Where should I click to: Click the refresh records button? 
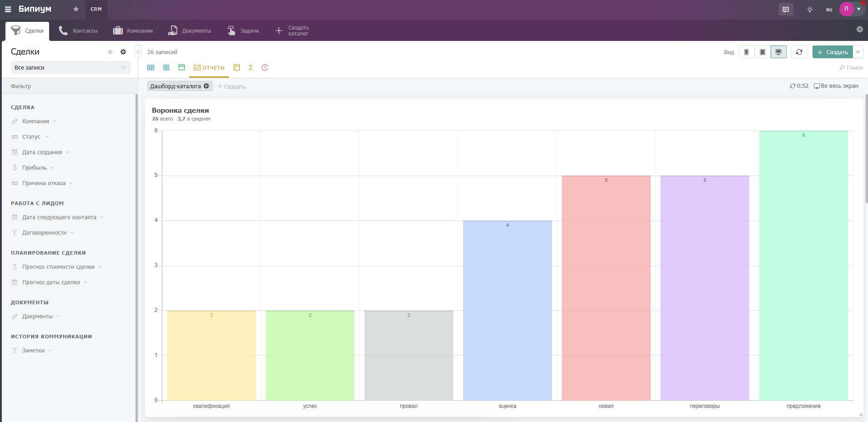[x=799, y=52]
